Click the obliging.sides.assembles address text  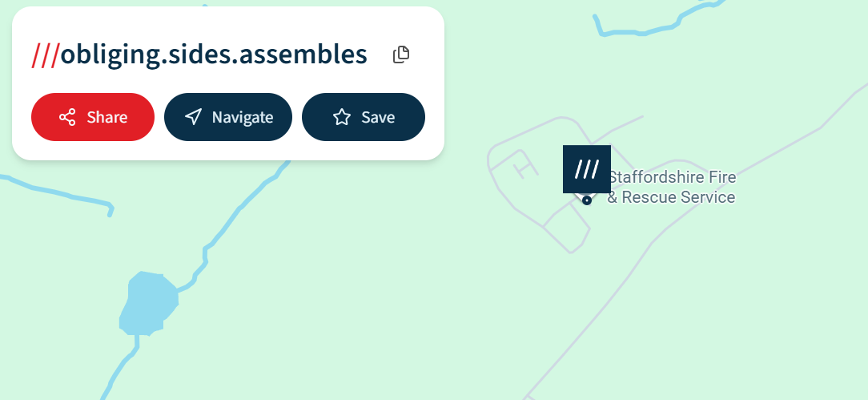[214, 55]
